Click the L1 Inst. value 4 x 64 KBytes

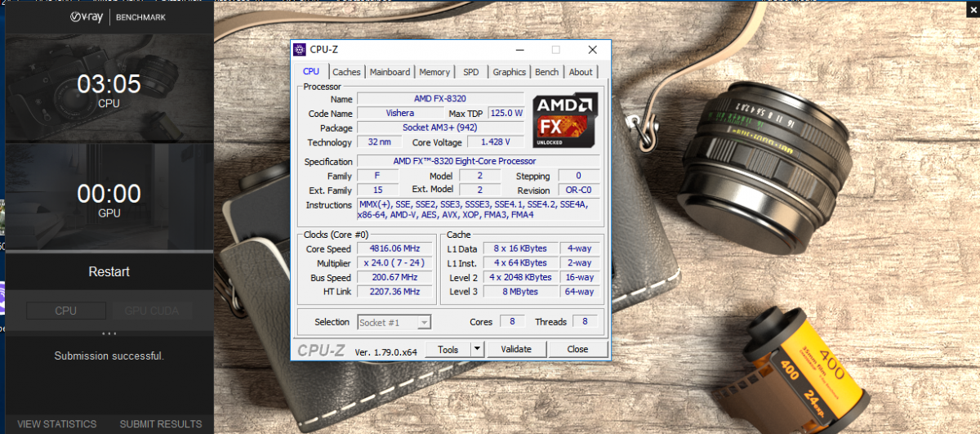point(520,263)
